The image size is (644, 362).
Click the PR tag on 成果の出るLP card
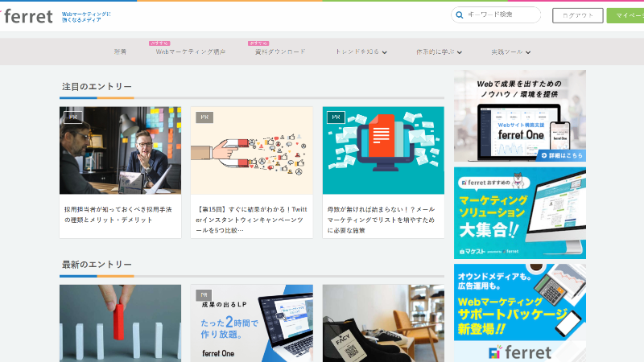[x=204, y=294]
